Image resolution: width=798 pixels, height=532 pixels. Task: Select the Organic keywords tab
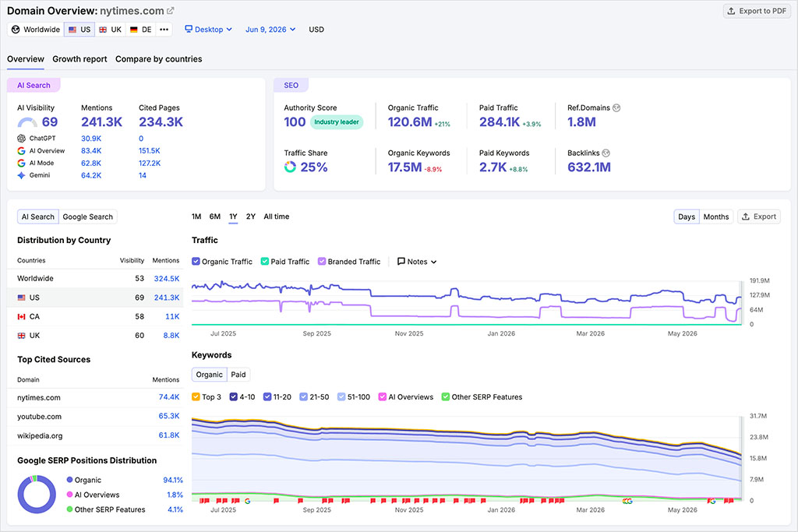209,375
